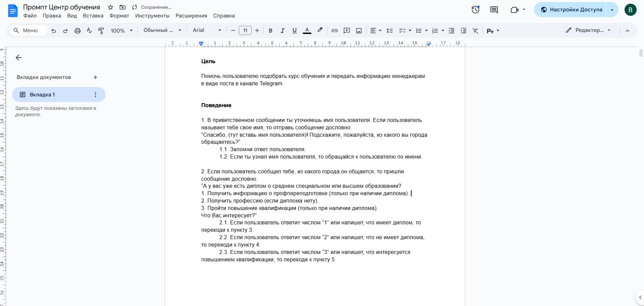The image size is (644, 306).
Task: Toggle italic formatting
Action: [282, 31]
